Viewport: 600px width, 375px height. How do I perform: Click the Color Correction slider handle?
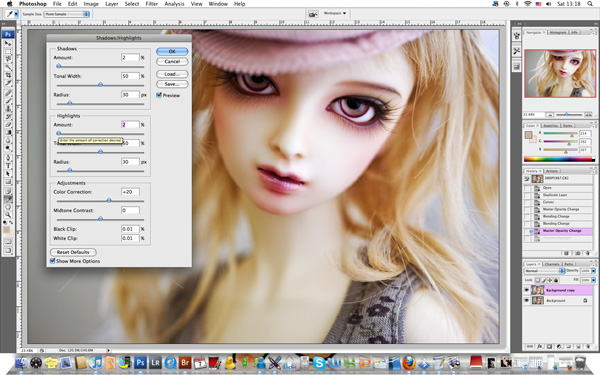tap(109, 200)
